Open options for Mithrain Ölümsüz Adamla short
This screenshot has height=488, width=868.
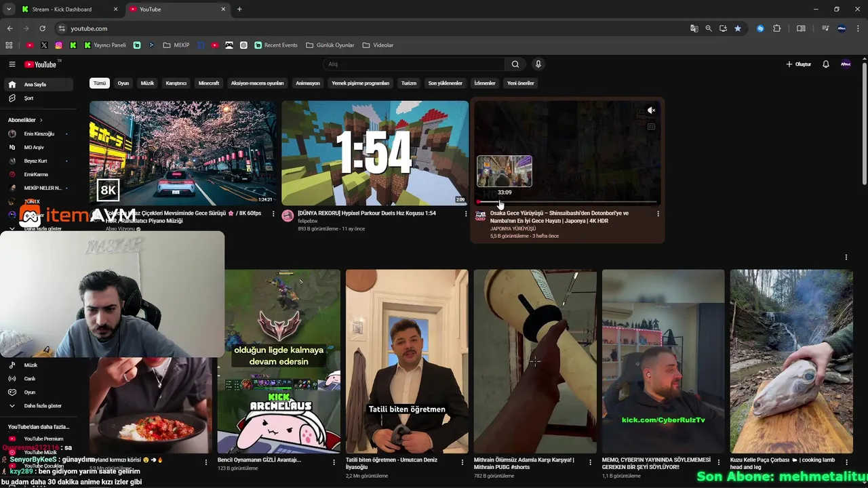coord(590,462)
